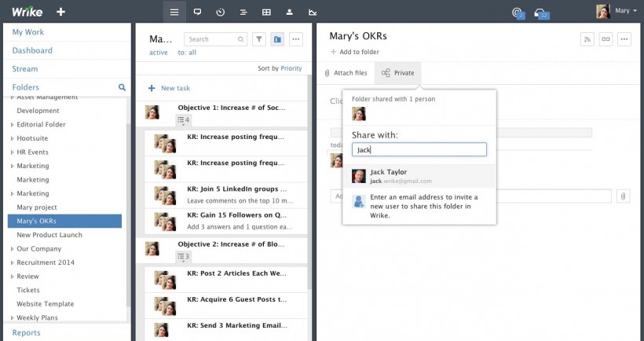Select the Mary's OKRs folder

point(64,221)
